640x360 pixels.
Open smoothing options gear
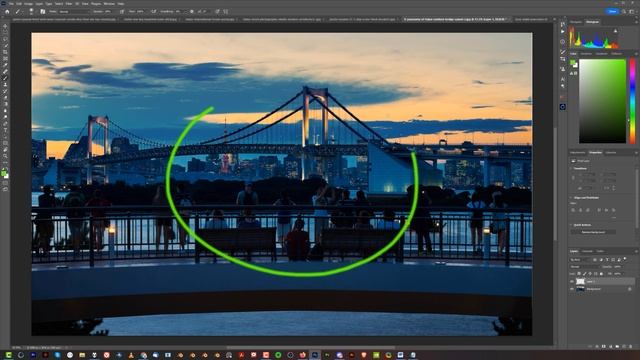point(191,11)
